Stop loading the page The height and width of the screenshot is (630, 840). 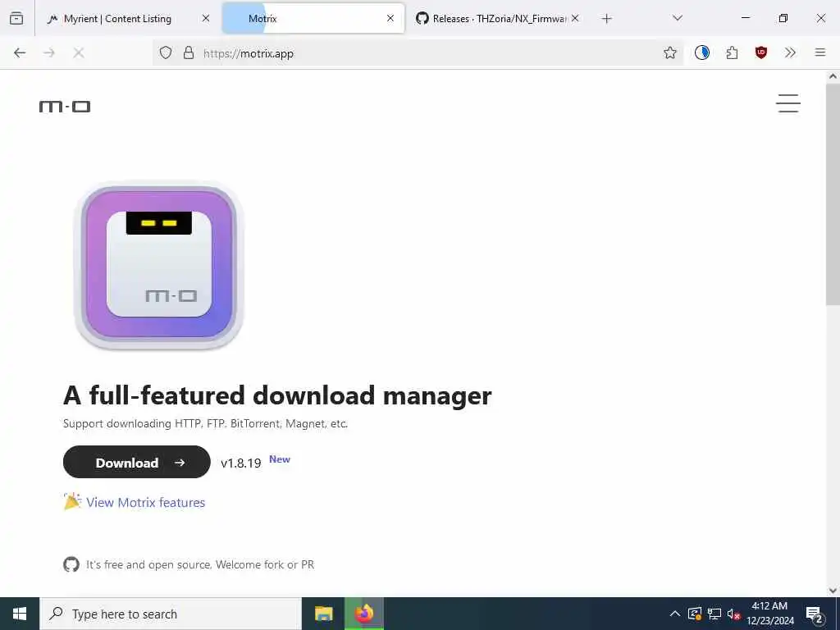pos(79,52)
